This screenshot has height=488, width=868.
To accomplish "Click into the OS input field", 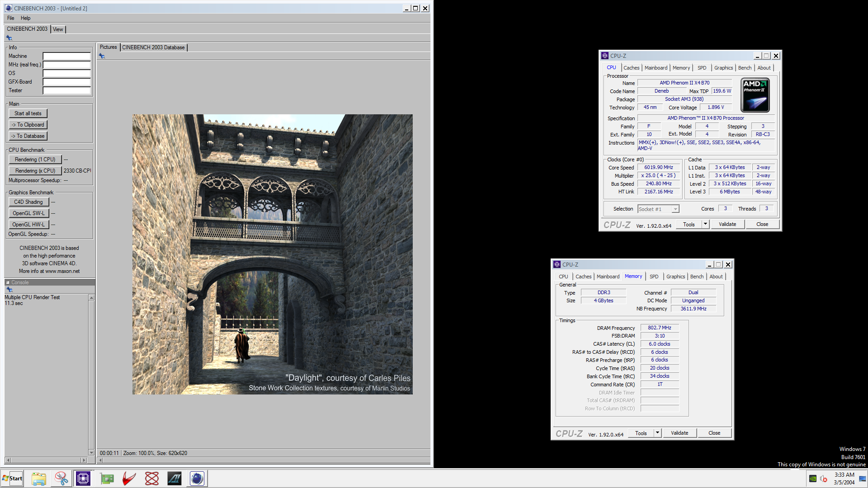I will pos(67,73).
